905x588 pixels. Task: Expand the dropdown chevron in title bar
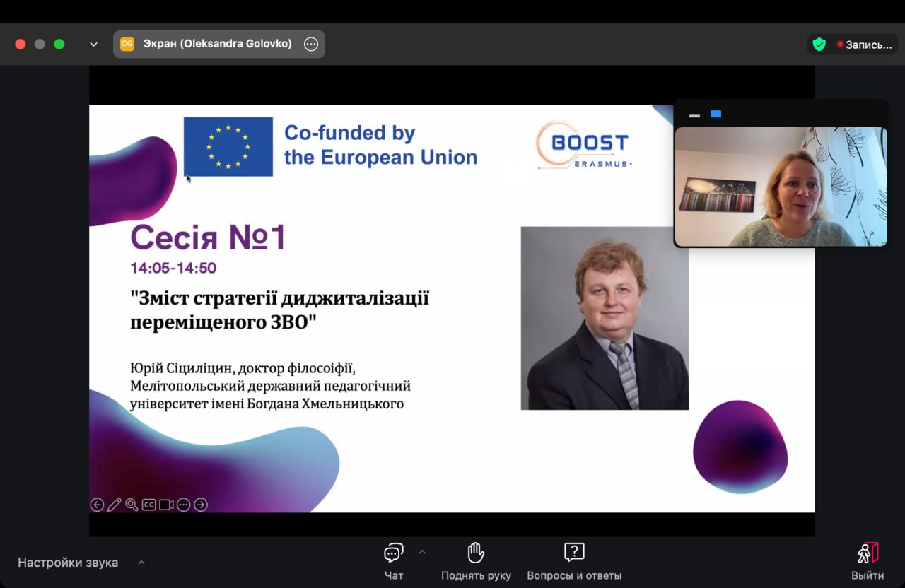click(x=93, y=44)
